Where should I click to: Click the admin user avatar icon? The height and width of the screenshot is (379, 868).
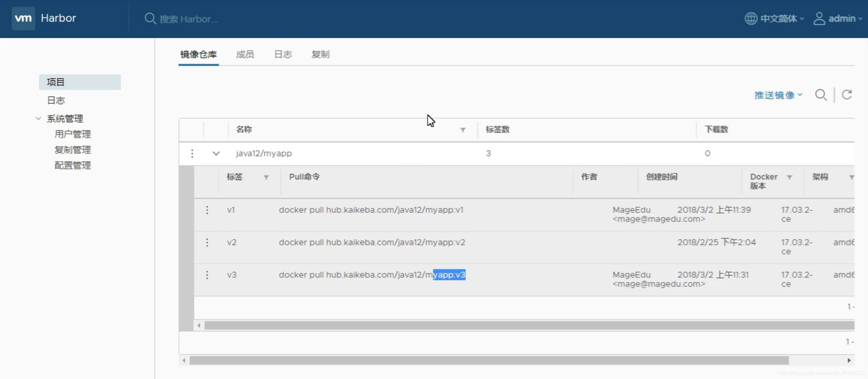819,19
